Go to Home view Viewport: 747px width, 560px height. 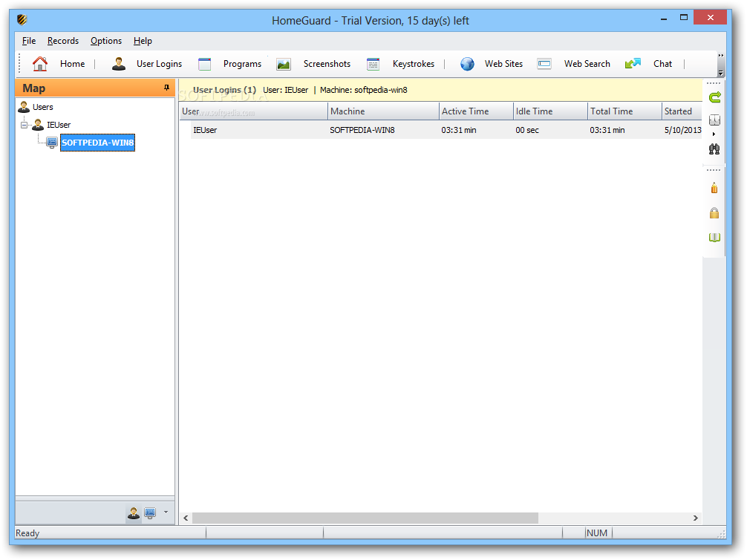(73, 64)
